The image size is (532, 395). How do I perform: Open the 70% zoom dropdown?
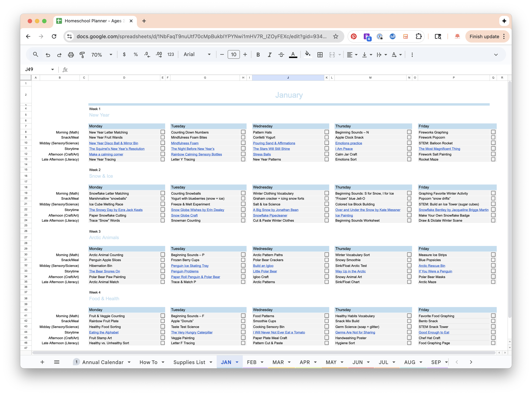tap(102, 55)
